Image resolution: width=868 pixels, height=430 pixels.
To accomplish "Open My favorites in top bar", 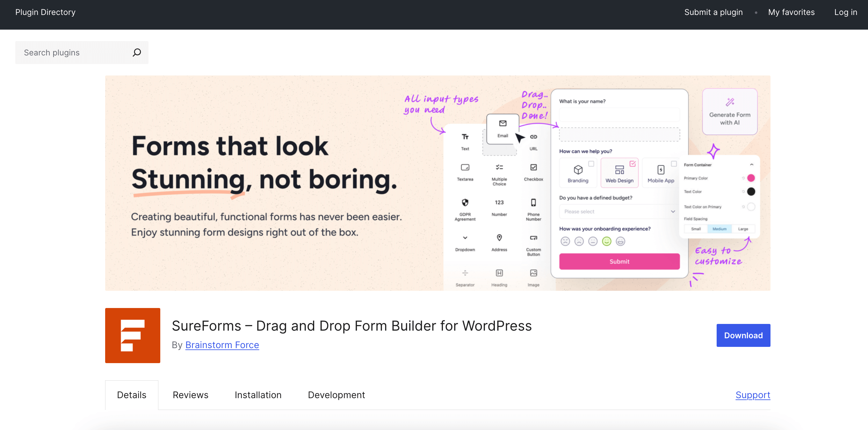I will [791, 12].
